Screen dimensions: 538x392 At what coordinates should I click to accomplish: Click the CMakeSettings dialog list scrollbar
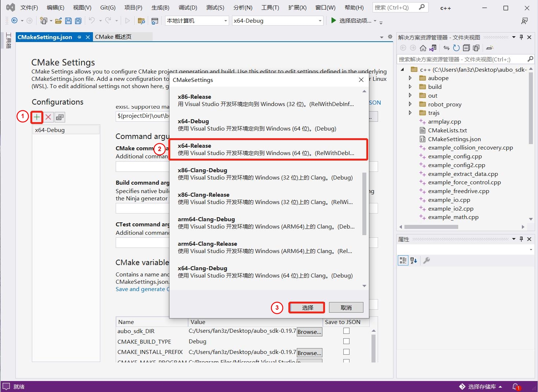click(364, 204)
